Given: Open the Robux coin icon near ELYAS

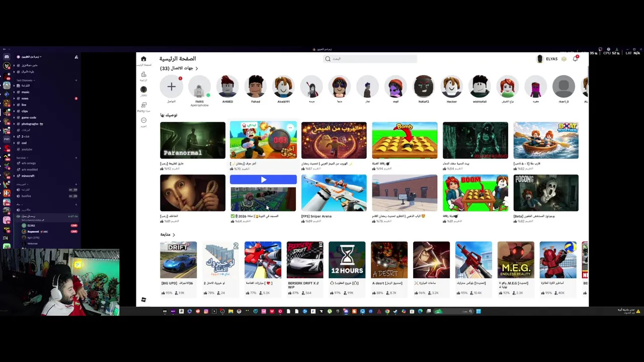Looking at the screenshot, I should pos(564,59).
